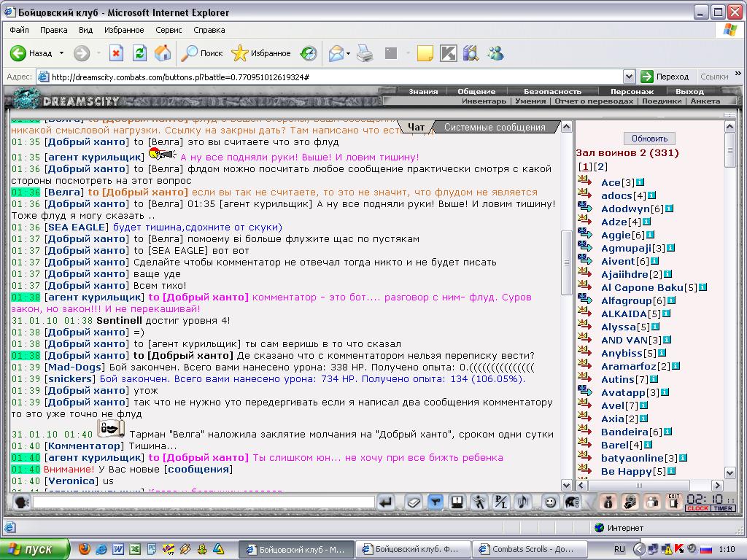Open the Messenger people icon
Image resolution: width=747 pixels, height=560 pixels.
click(x=495, y=53)
